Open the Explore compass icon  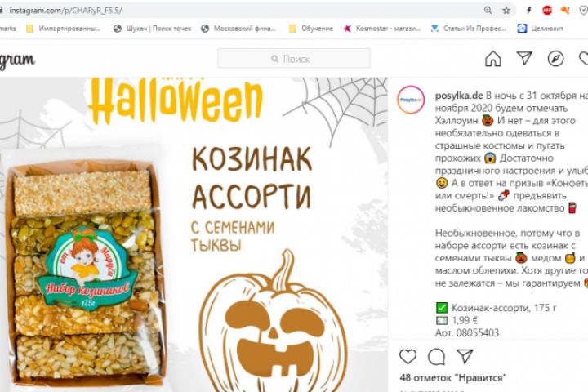pyautogui.click(x=555, y=59)
